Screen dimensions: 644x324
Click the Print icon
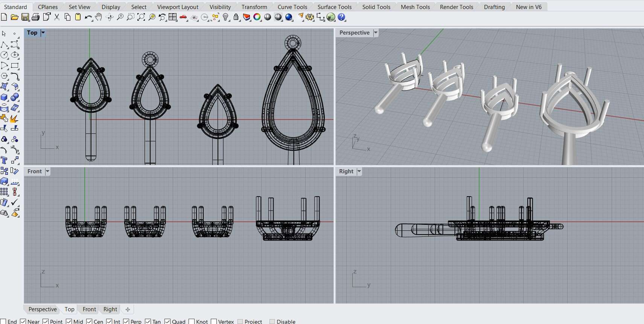36,17
